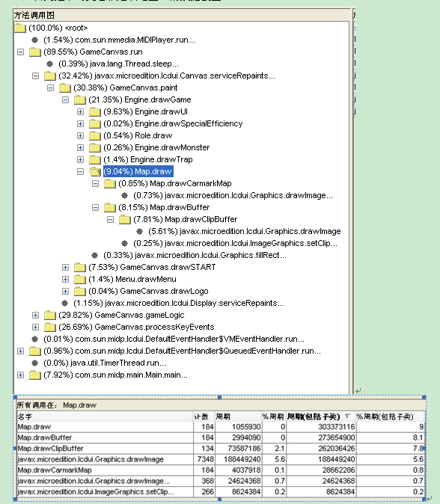The image size is (440, 504).
Task: Collapse the Map.drawClipBuffer node
Action: tap(110, 220)
